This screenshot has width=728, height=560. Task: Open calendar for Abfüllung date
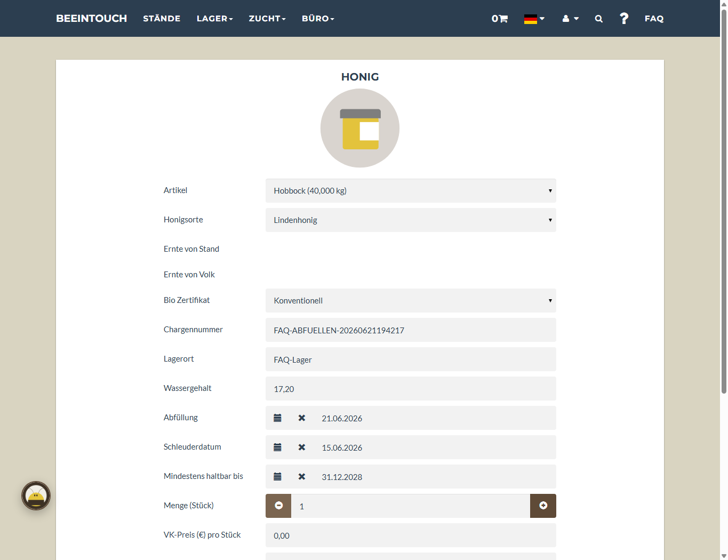click(277, 418)
